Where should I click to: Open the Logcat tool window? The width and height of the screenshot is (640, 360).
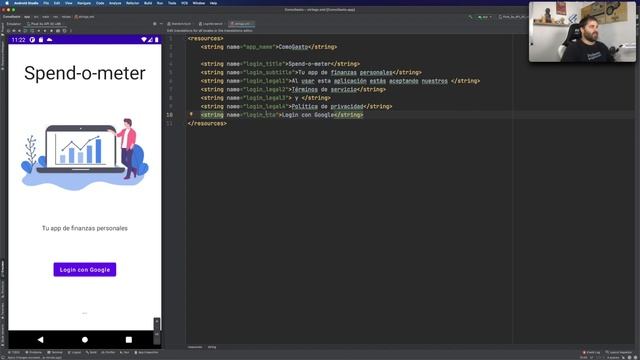(74, 352)
